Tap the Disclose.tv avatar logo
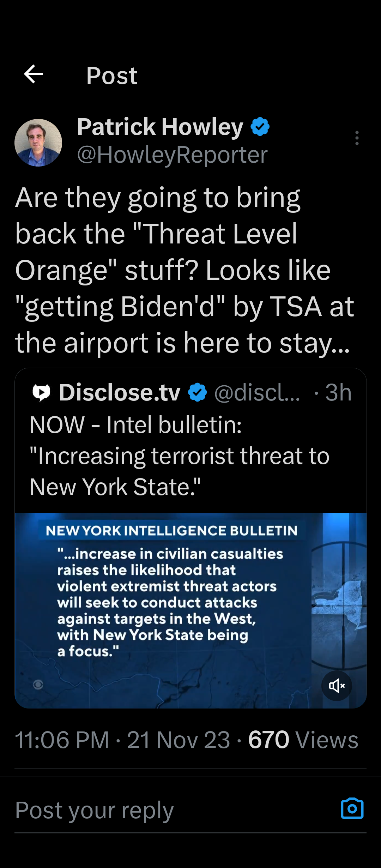Screen dimensions: 381x868 [x=41, y=392]
